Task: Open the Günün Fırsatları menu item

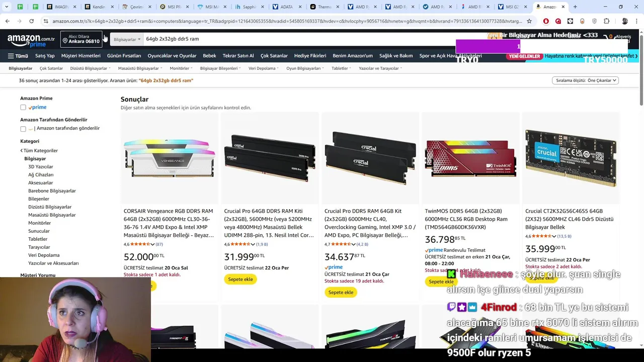Action: pyautogui.click(x=124, y=56)
